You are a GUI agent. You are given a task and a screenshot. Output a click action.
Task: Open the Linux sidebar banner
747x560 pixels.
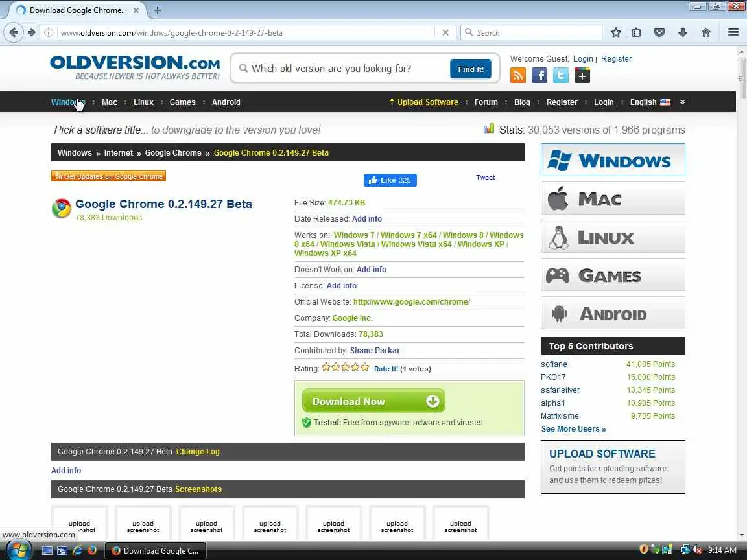point(613,236)
